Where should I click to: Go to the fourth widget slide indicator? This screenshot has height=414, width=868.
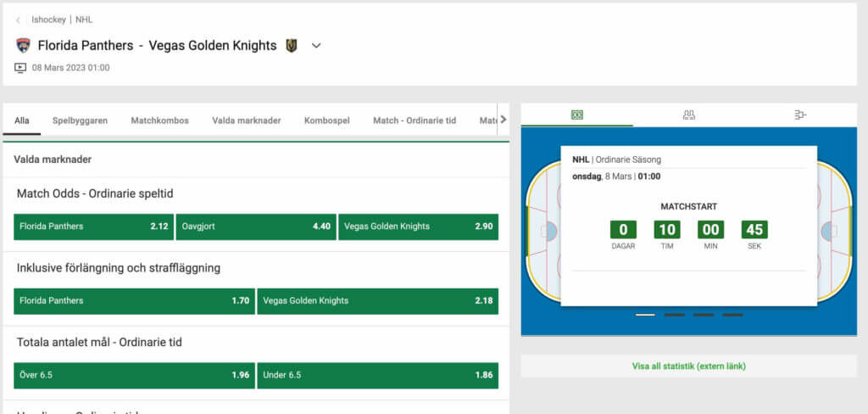pyautogui.click(x=732, y=315)
